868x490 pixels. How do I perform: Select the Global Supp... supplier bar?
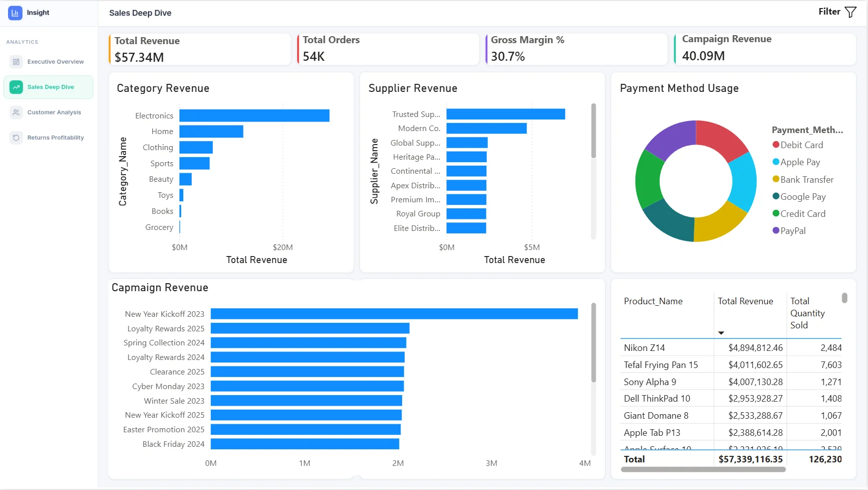coord(467,143)
